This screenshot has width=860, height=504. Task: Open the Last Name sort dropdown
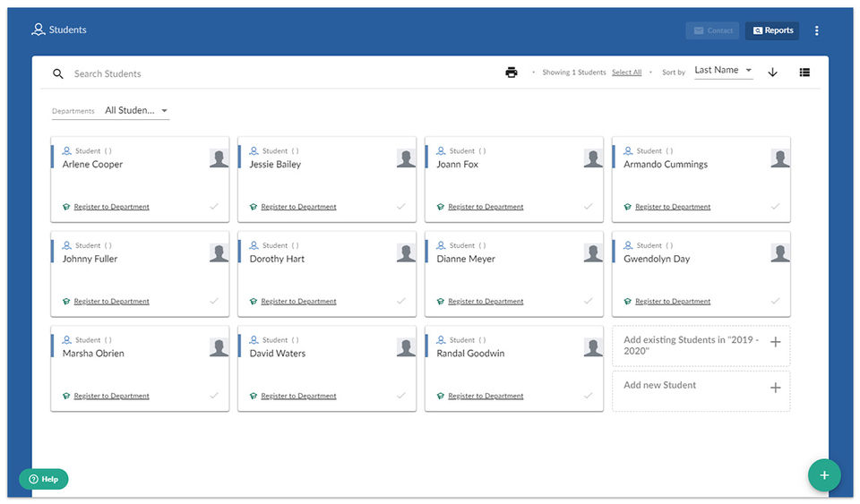point(723,71)
